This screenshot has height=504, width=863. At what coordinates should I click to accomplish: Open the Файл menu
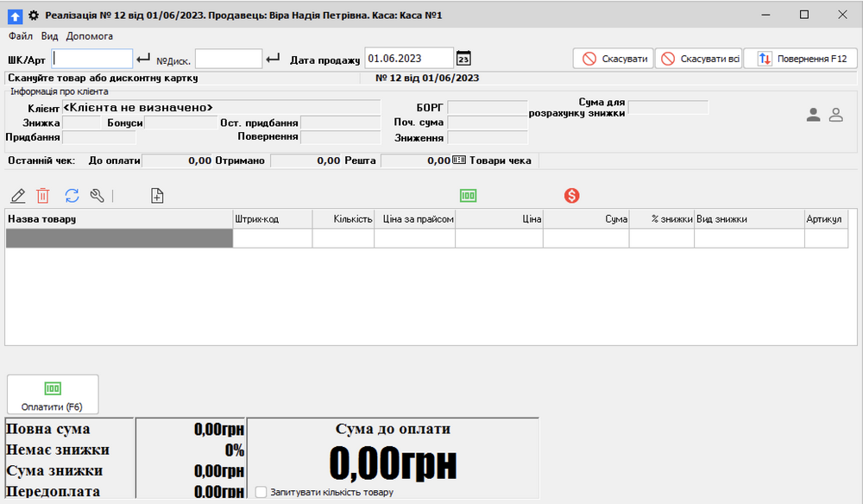point(21,36)
